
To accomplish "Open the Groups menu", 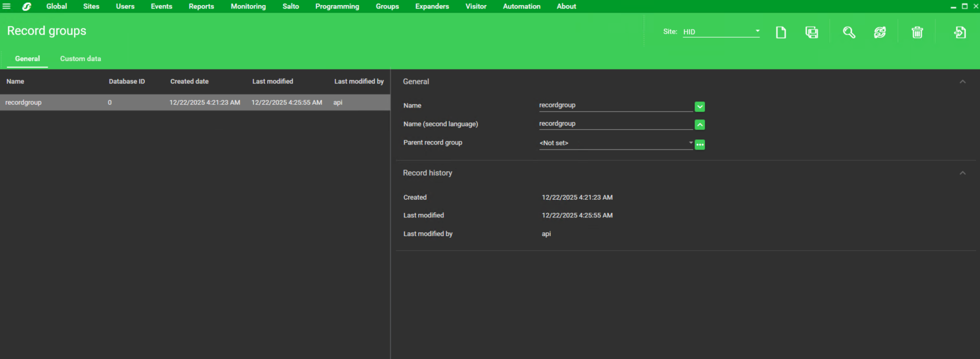I will click(387, 6).
